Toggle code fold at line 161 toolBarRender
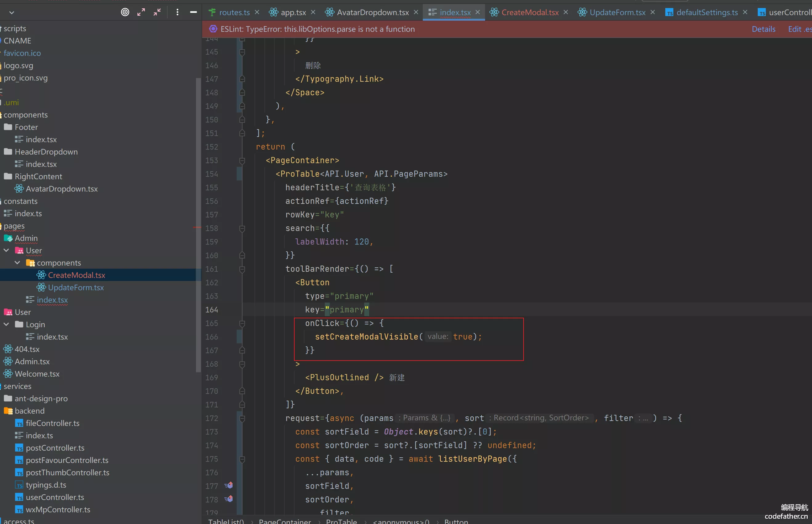 [242, 269]
